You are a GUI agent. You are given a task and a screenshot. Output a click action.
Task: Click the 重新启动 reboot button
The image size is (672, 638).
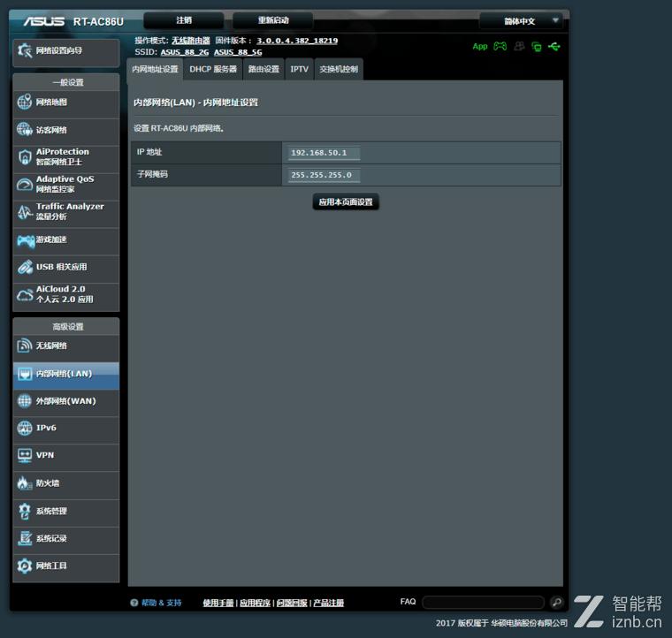pyautogui.click(x=273, y=20)
